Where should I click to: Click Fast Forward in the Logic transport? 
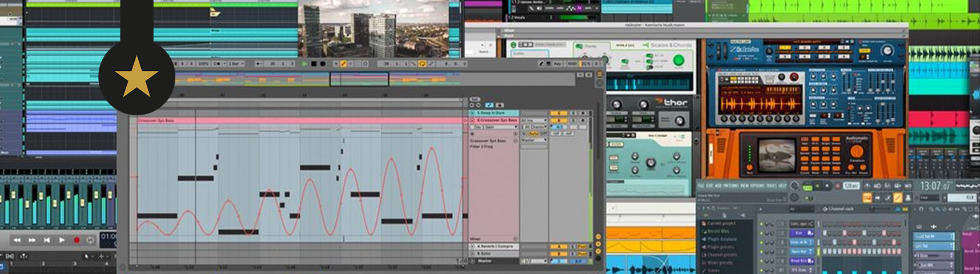(32, 240)
